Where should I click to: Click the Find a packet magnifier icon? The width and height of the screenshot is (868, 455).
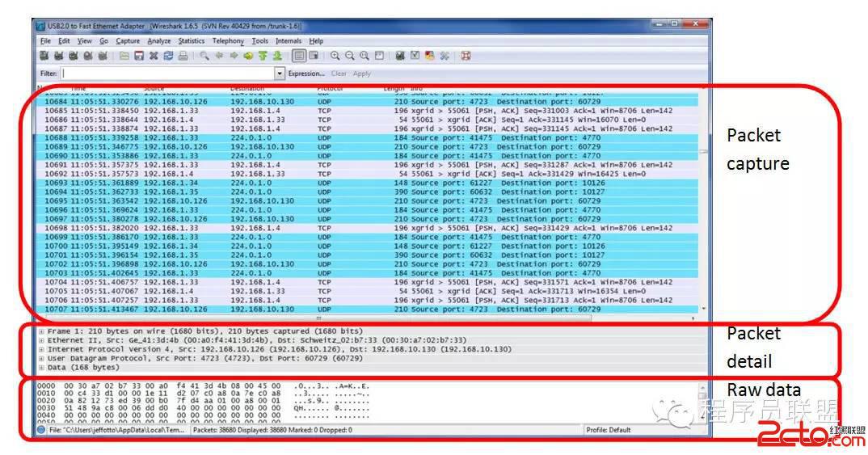coord(204,56)
